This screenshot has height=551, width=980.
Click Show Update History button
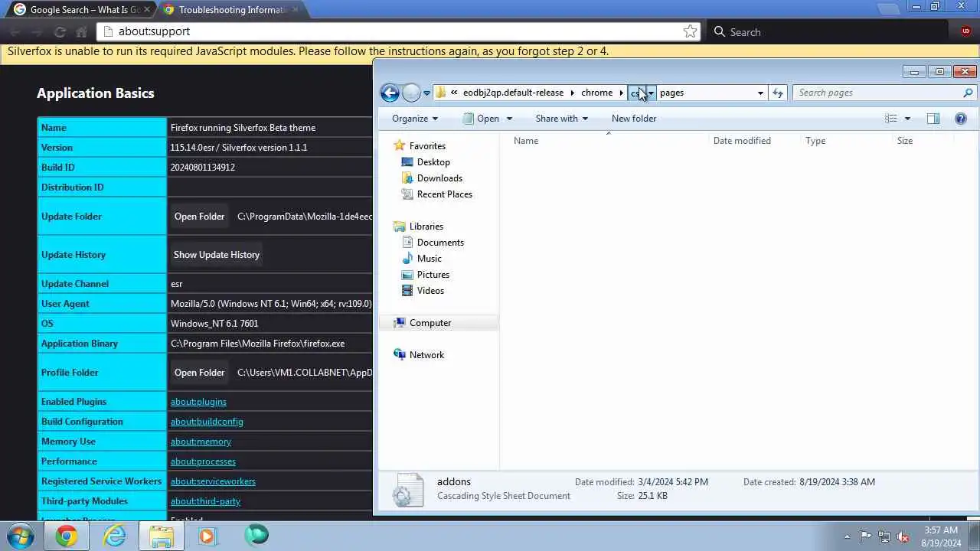[217, 255]
